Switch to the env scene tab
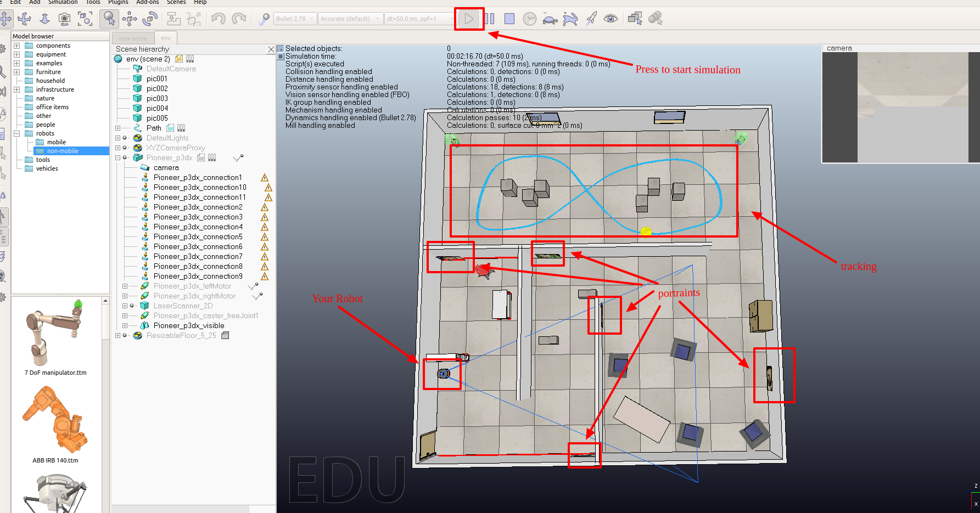 [166, 38]
